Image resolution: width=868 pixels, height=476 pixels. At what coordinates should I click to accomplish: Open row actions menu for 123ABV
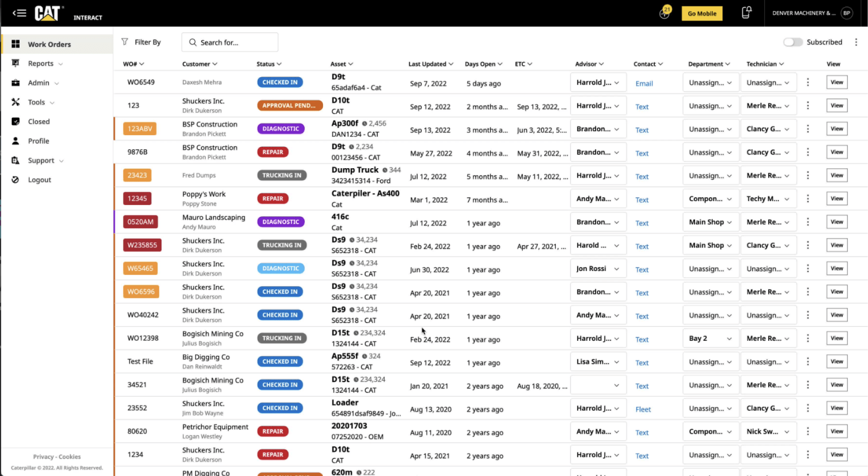808,129
